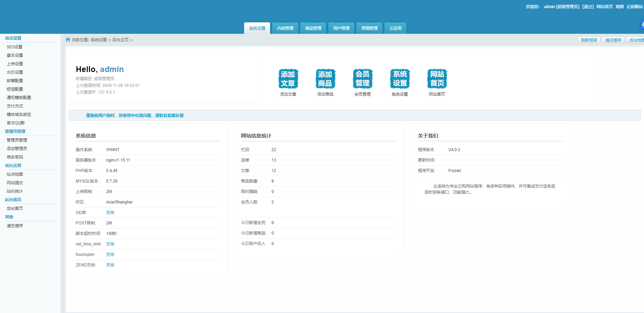Open the 会员管理 shortcut icon

(x=362, y=79)
